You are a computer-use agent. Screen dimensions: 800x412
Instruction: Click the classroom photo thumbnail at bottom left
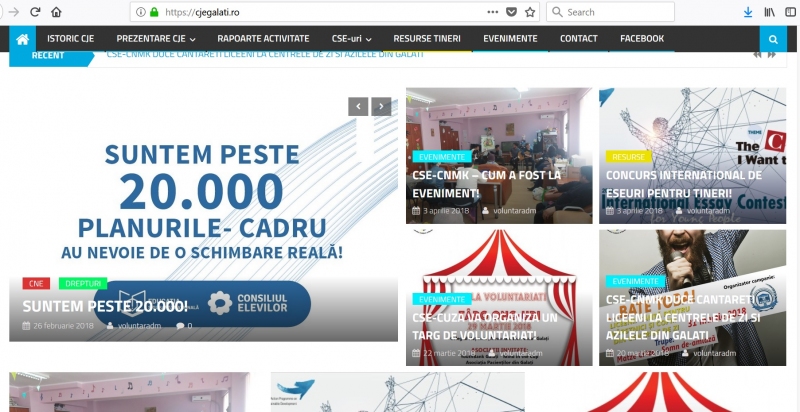(130, 392)
